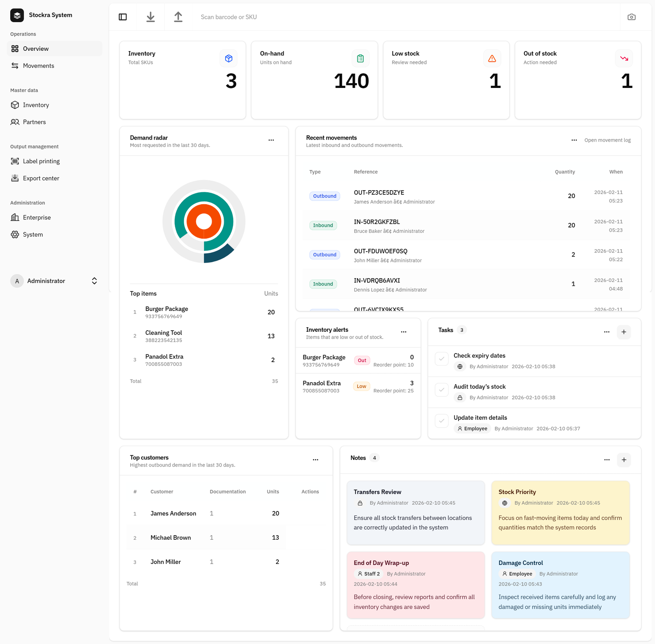
Task: Click the Stockra System logo icon
Action: click(x=17, y=15)
